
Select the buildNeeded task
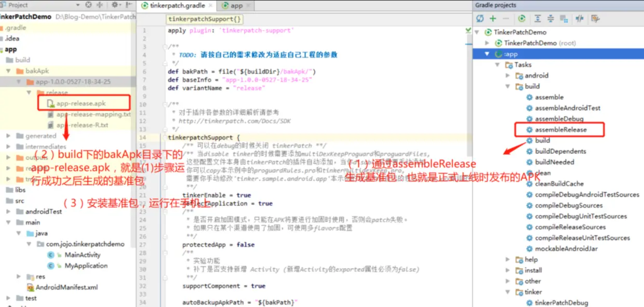coord(550,162)
